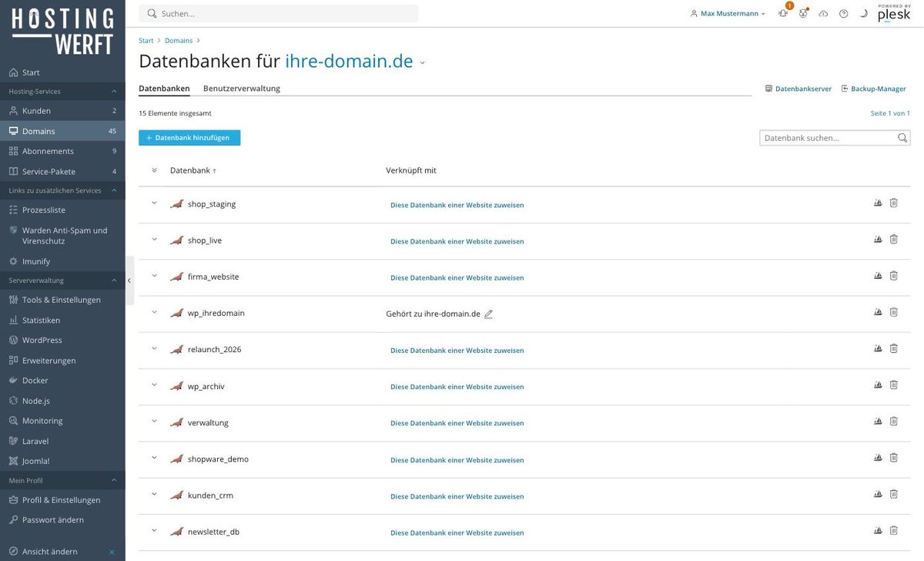
Task: Click the Start breadcrumb link
Action: click(x=146, y=40)
